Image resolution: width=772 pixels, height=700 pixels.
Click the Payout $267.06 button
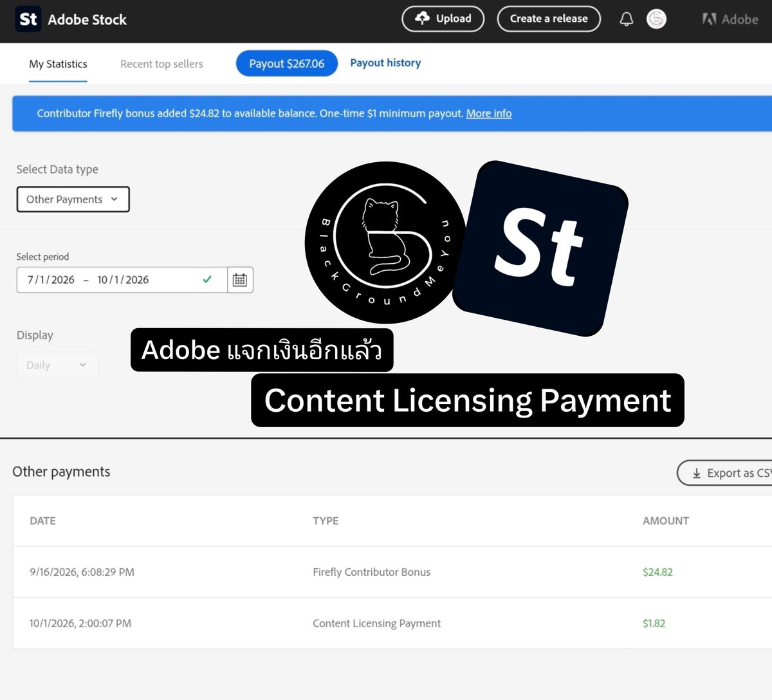[287, 63]
